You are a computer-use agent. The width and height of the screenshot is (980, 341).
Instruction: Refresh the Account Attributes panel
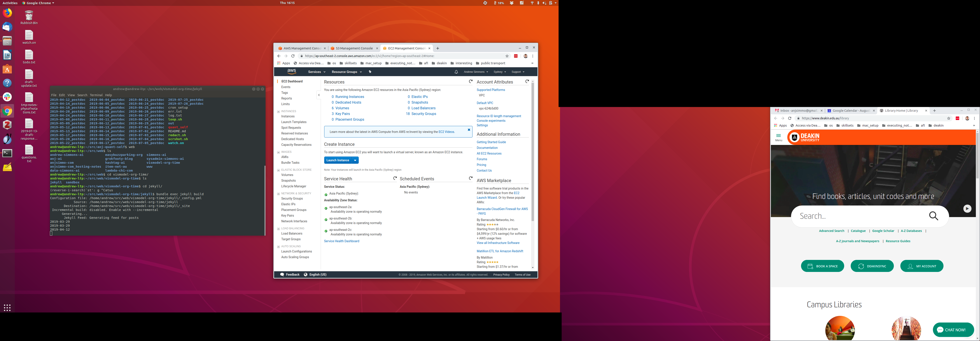point(527,81)
